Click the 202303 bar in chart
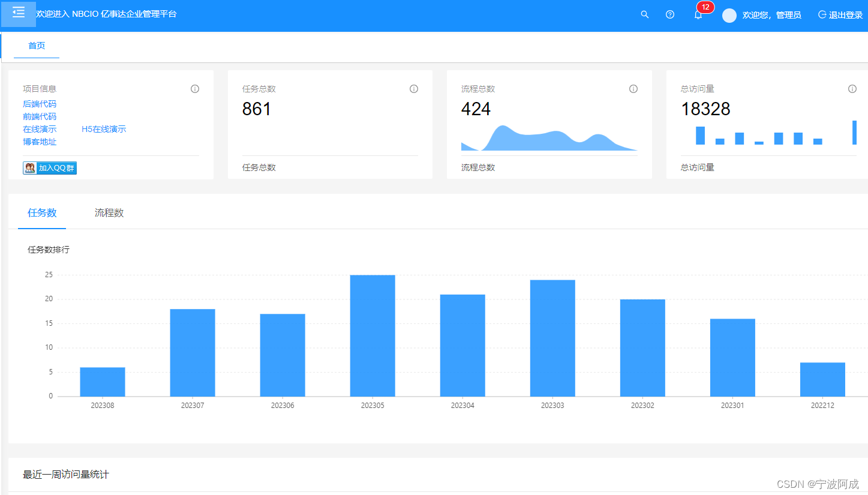The width and height of the screenshot is (868, 495). coord(552,338)
